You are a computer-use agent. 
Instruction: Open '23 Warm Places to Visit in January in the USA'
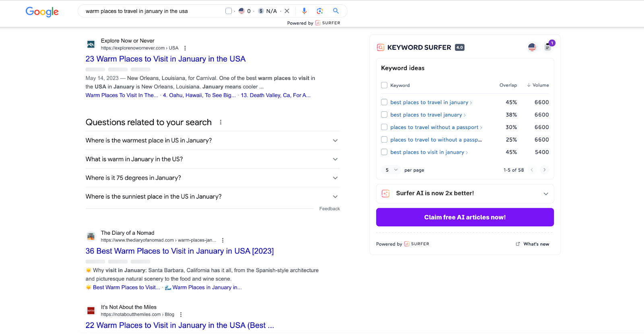165,59
